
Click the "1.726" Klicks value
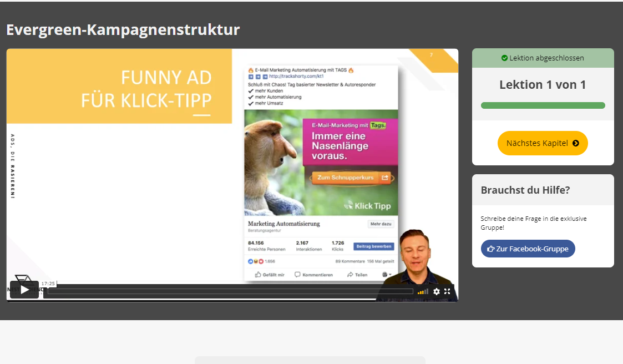tap(338, 243)
